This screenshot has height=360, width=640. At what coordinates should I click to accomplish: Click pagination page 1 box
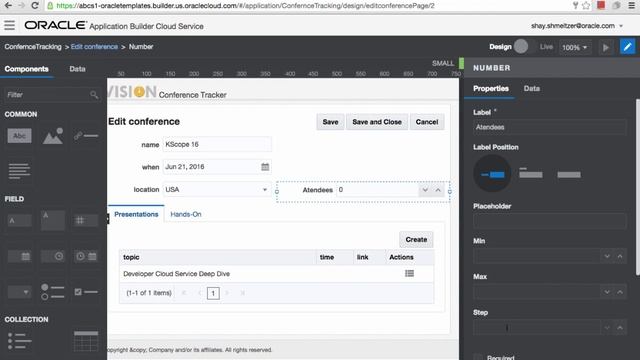(213, 293)
